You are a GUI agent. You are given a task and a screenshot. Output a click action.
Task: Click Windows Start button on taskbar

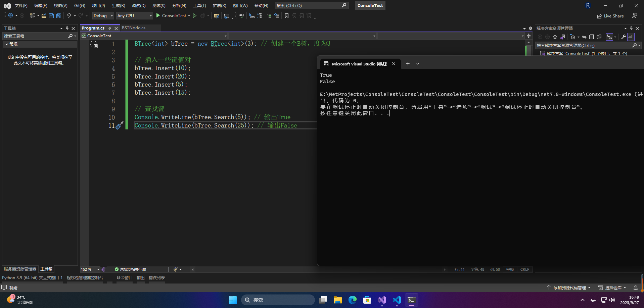coord(233,300)
